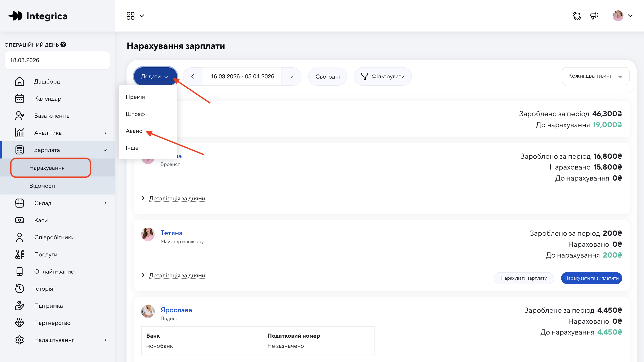Open the Calendar icon in sidebar
Screen dimensions: 644x362
point(20,99)
